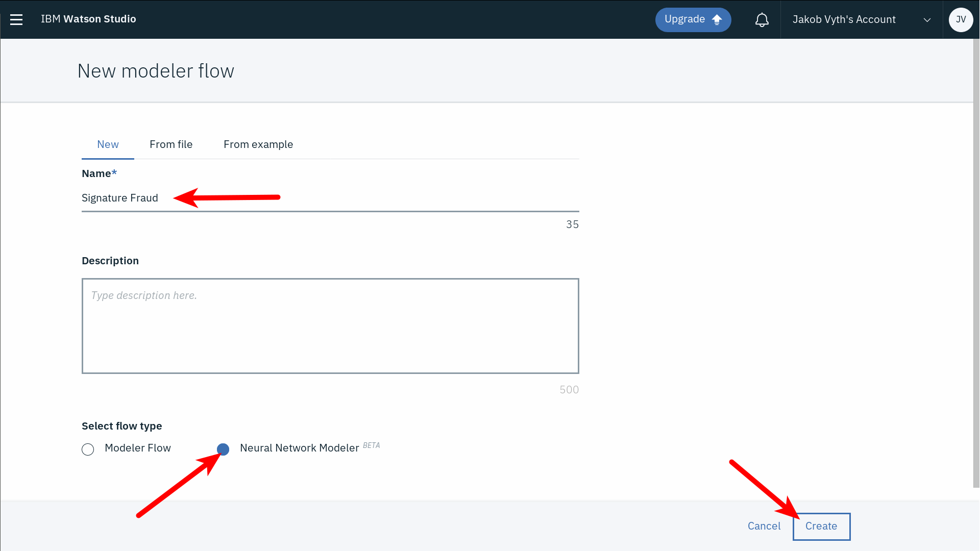Click the Modeler Flow label text
980x551 pixels.
point(138,448)
